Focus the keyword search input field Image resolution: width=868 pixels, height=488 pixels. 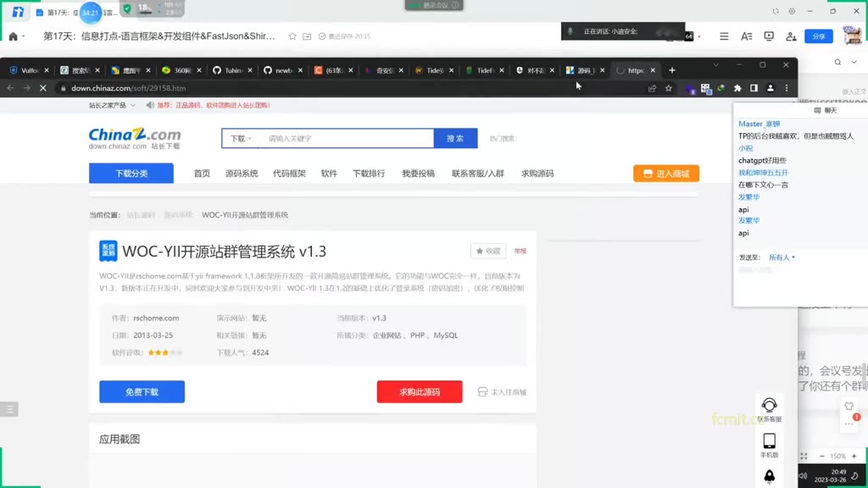click(x=348, y=138)
